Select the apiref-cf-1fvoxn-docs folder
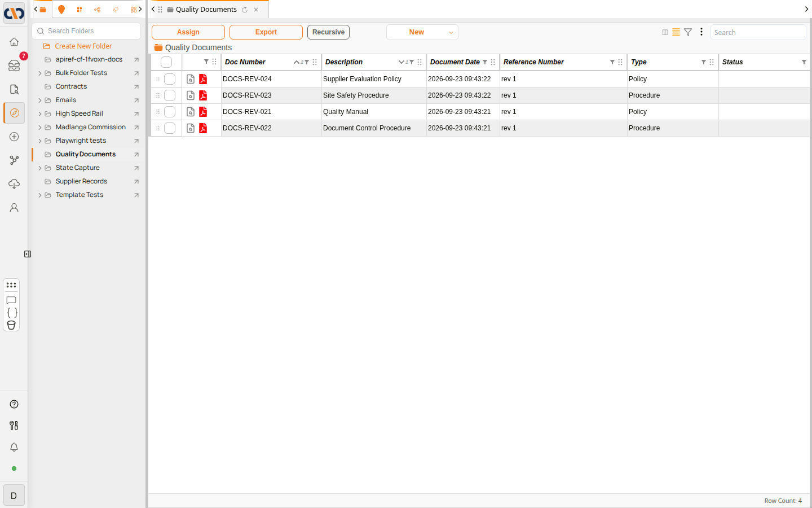 (x=89, y=59)
